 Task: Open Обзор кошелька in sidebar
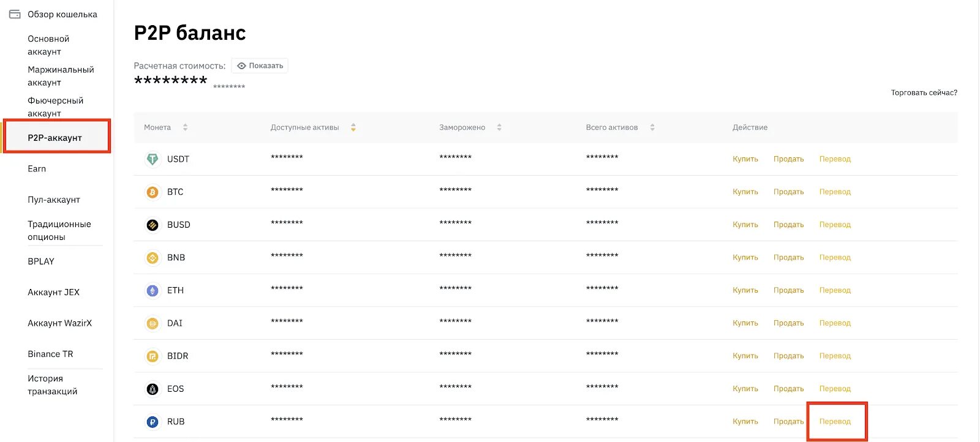click(62, 14)
